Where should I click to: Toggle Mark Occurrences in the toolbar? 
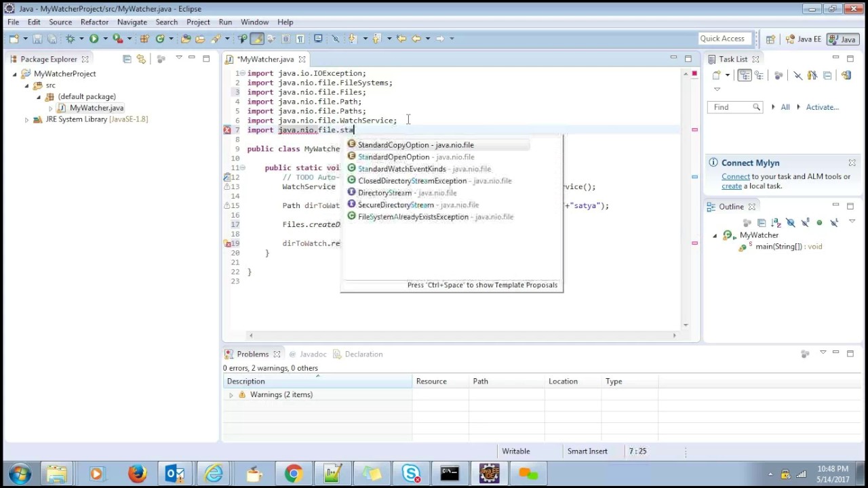257,39
